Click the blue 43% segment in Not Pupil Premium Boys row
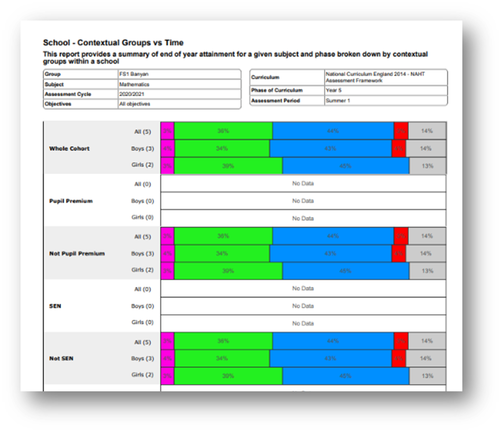Image resolution: width=504 pixels, height=433 pixels. [331, 253]
